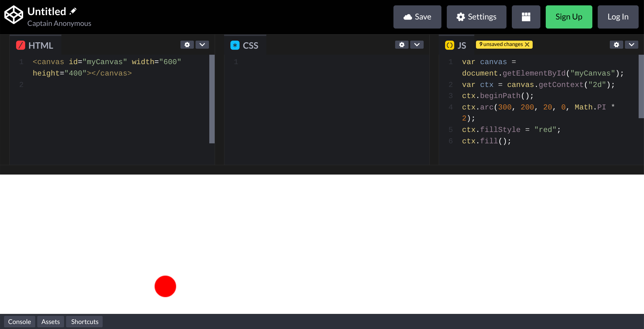Expand the HTML editor dropdown chevron
Image resolution: width=644 pixels, height=329 pixels.
(202, 45)
